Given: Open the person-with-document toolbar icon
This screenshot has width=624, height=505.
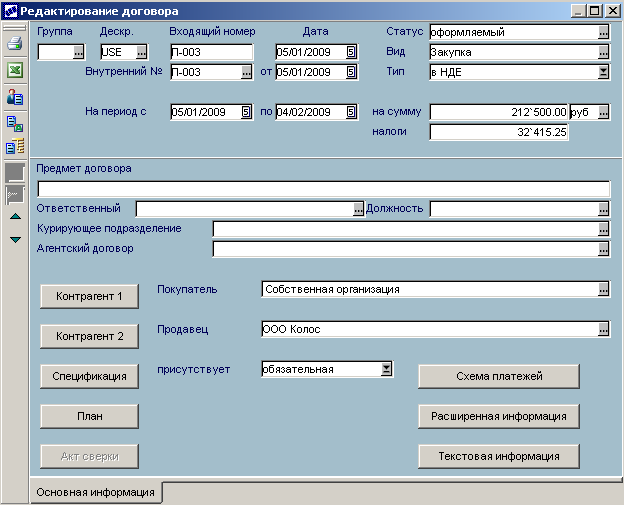Looking at the screenshot, I should coord(15,97).
